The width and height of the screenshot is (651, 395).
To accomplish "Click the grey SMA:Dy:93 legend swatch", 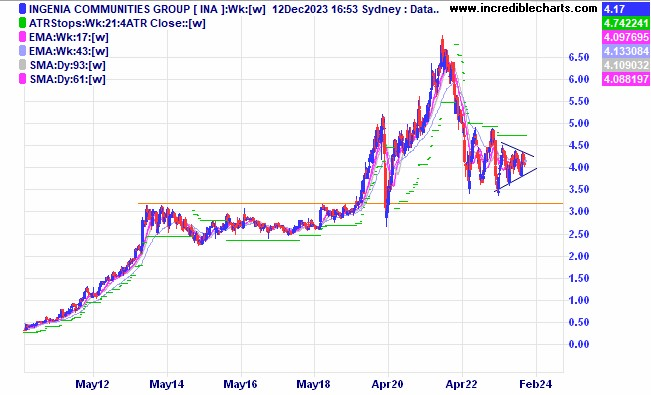I will click(x=23, y=65).
